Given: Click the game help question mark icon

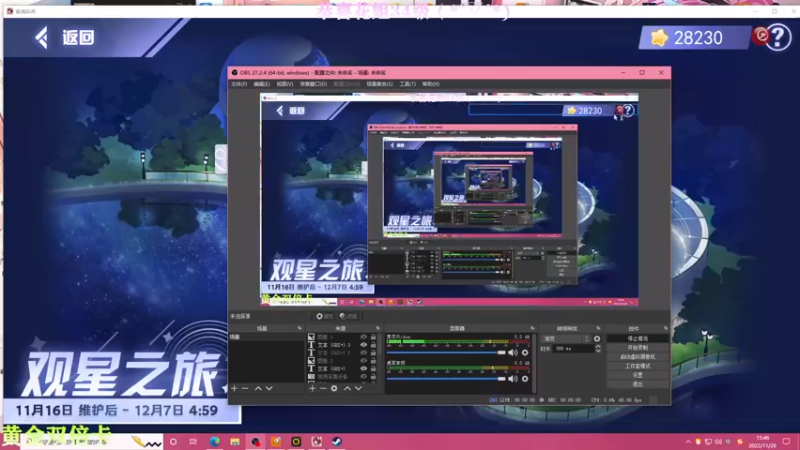Looking at the screenshot, I should tap(779, 37).
